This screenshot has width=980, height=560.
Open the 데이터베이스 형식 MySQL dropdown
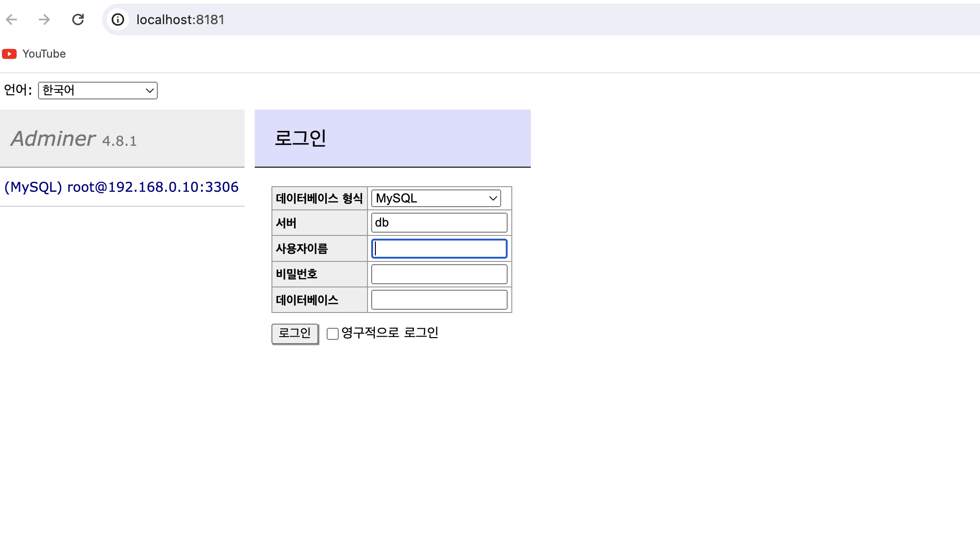click(436, 198)
